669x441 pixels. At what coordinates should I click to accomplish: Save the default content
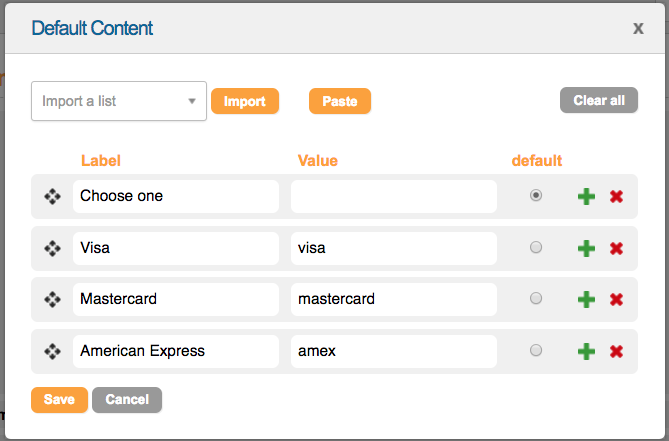pyautogui.click(x=59, y=400)
